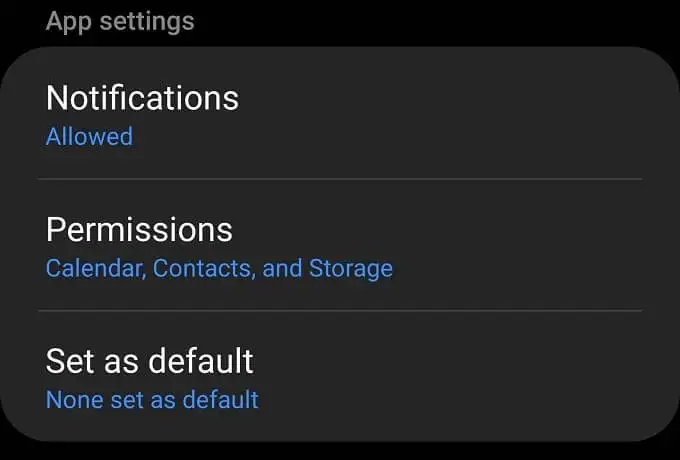
Task: Click the App settings section header
Action: click(120, 22)
